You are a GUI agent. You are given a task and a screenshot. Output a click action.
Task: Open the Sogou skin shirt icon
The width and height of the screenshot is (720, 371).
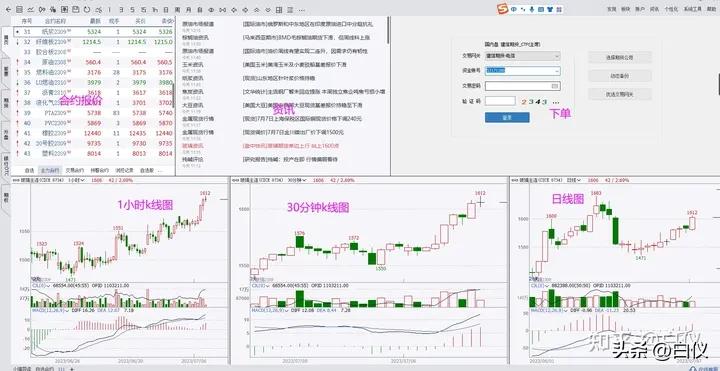point(550,9)
